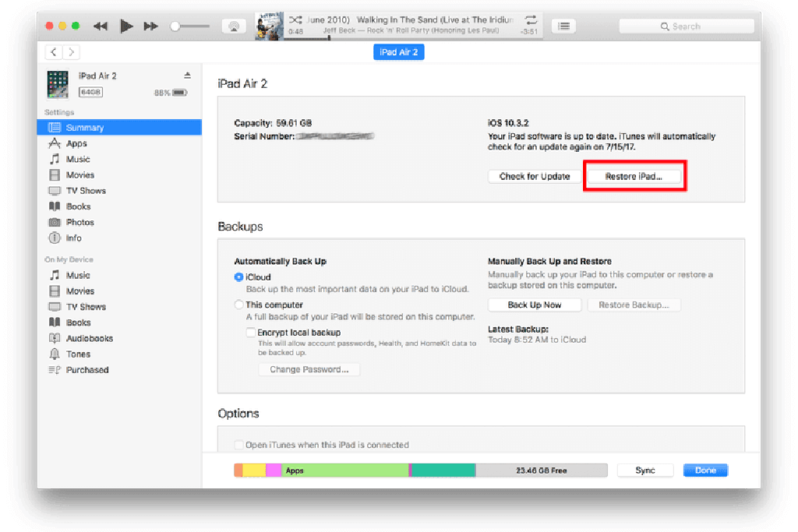Select the iCloud backup radio button

[239, 277]
